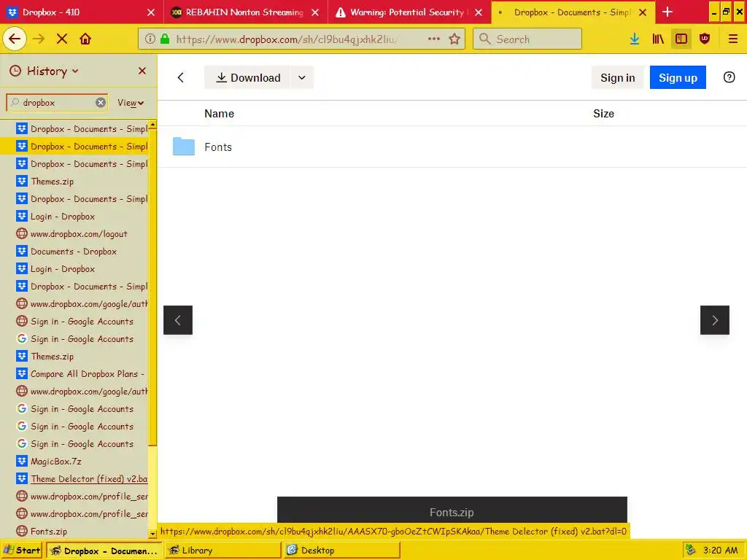Open Compare All Dropbox Plans history entry
This screenshot has width=747, height=560.
click(x=74, y=374)
